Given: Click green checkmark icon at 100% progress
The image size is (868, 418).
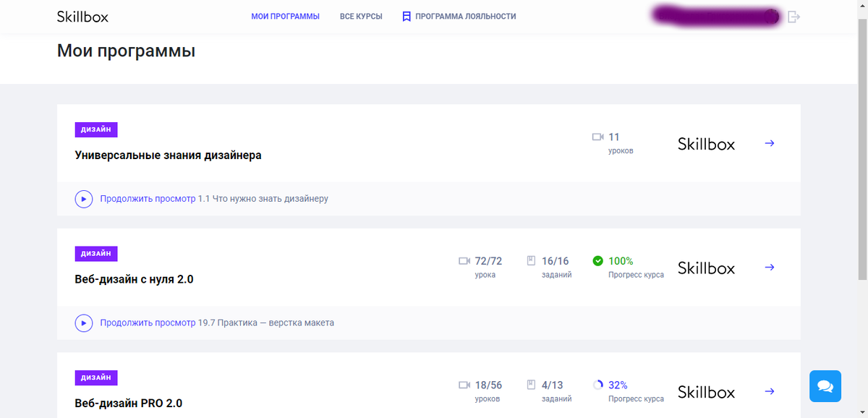Looking at the screenshot, I should [x=597, y=261].
